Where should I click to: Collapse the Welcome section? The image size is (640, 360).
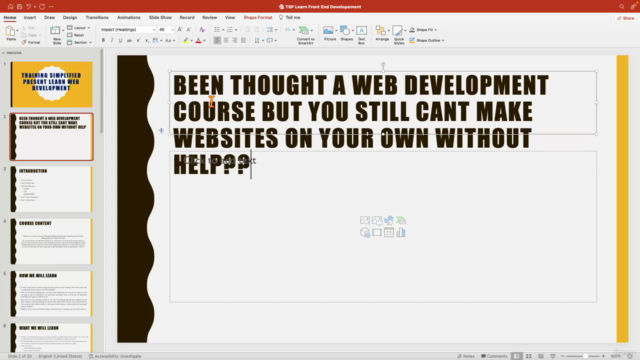[x=3, y=53]
